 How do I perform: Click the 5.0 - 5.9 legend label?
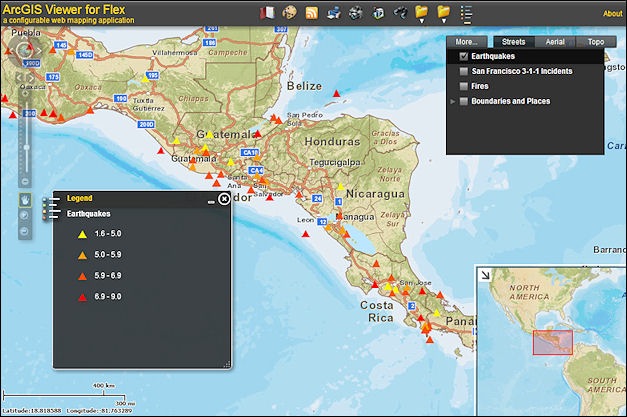coord(108,255)
